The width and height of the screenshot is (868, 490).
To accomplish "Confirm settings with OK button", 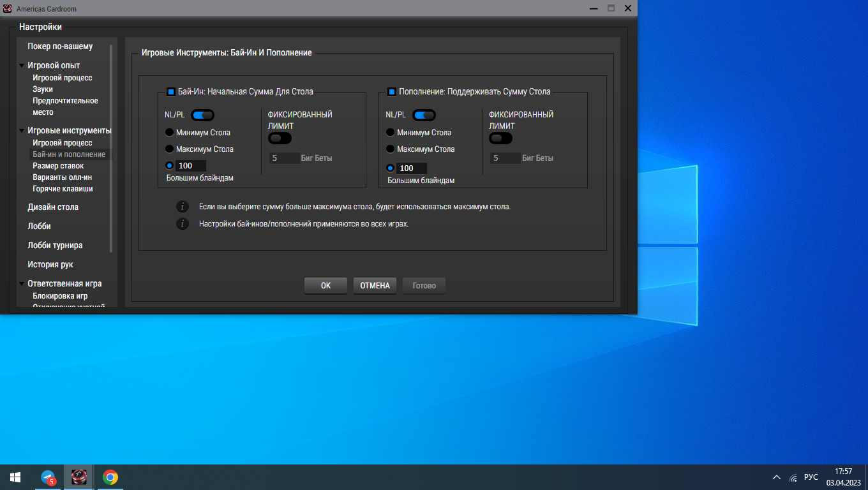I will pos(325,286).
